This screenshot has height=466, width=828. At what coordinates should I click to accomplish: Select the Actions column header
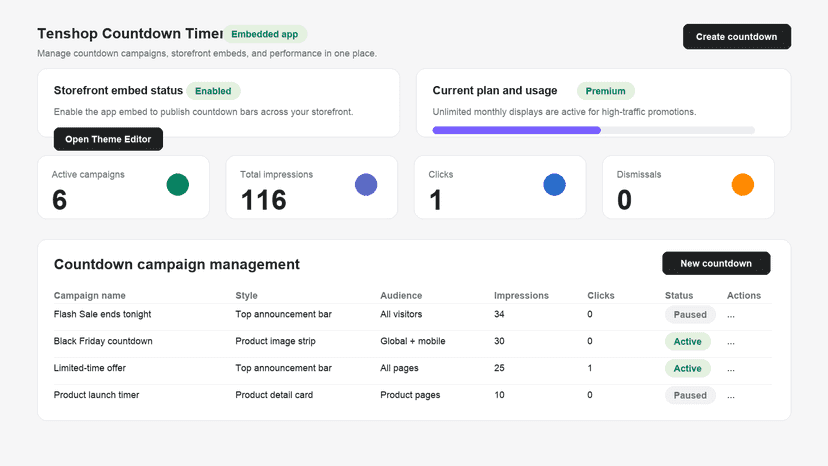coord(744,295)
